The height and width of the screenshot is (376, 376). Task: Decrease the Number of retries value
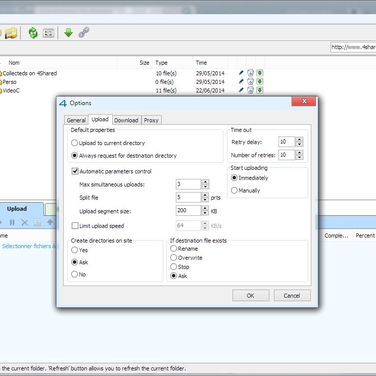click(x=299, y=157)
